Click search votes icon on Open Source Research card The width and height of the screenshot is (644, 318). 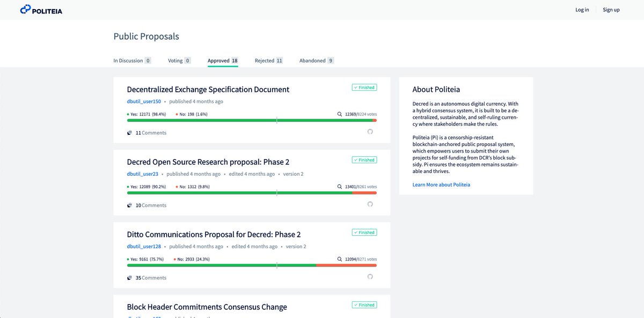coord(339,187)
